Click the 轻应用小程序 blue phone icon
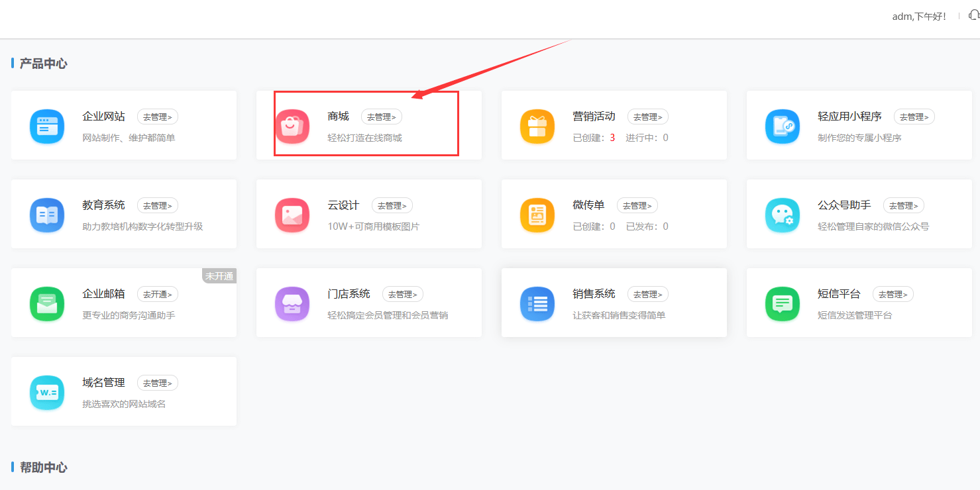Screen dimensions: 980x490 [x=783, y=126]
